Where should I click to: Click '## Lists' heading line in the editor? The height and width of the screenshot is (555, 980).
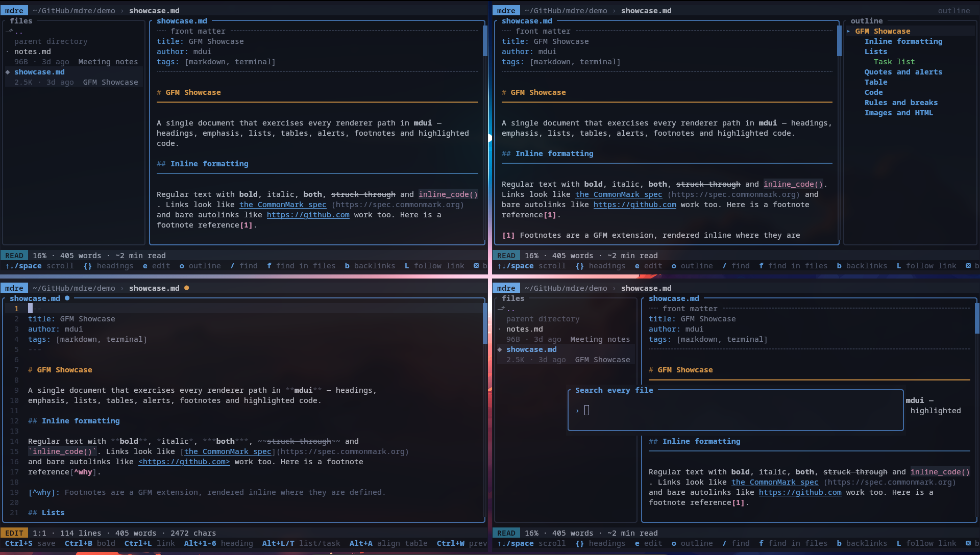coord(46,513)
